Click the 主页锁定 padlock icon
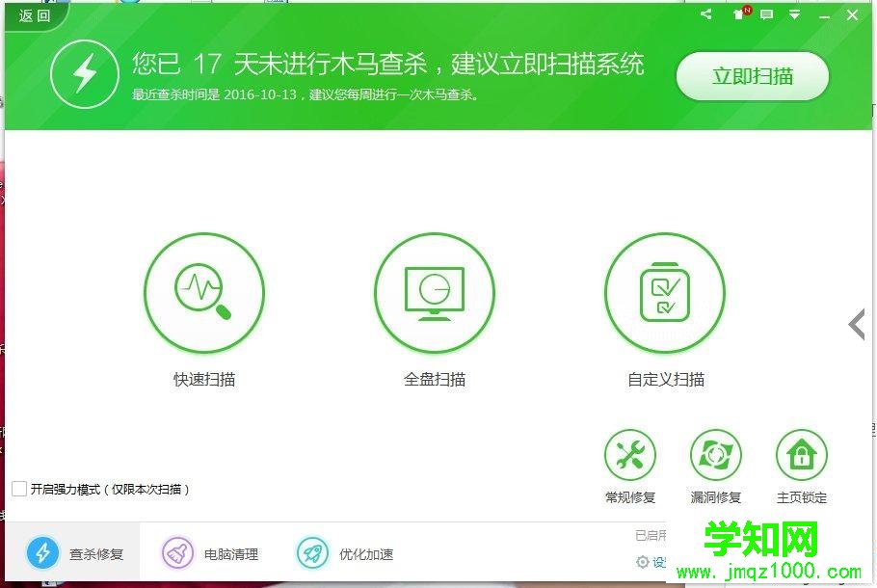This screenshot has width=877, height=588. point(802,453)
